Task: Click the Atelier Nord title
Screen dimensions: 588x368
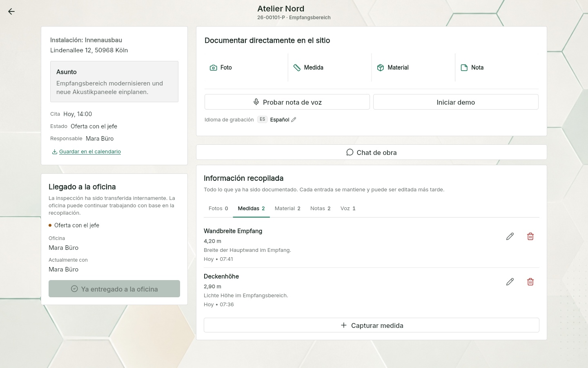Action: pyautogui.click(x=281, y=9)
